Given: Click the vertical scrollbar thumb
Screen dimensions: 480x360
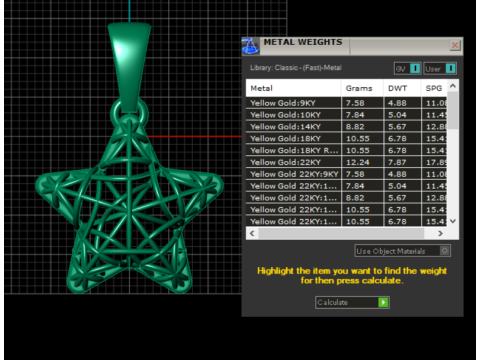Looking at the screenshot, I should pyautogui.click(x=453, y=110).
